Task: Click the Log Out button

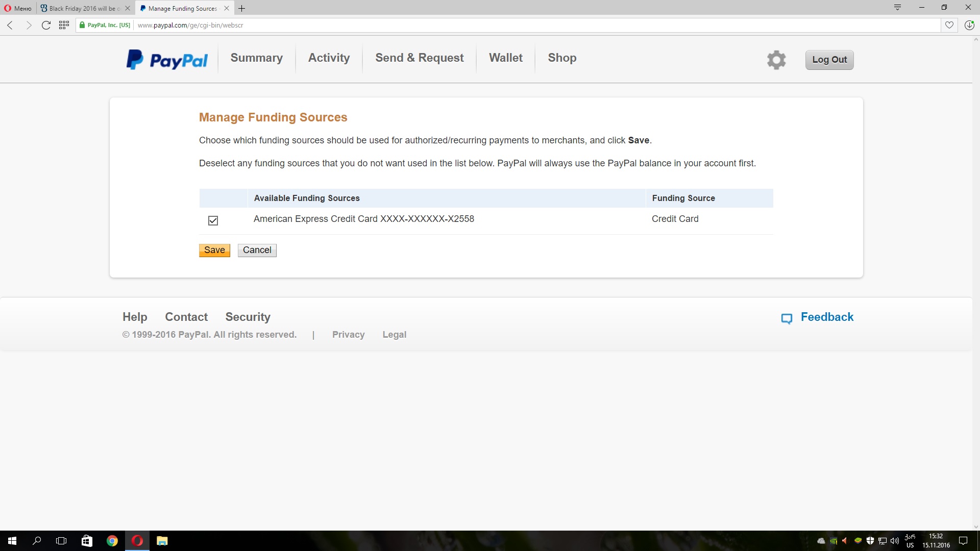Action: (x=829, y=60)
